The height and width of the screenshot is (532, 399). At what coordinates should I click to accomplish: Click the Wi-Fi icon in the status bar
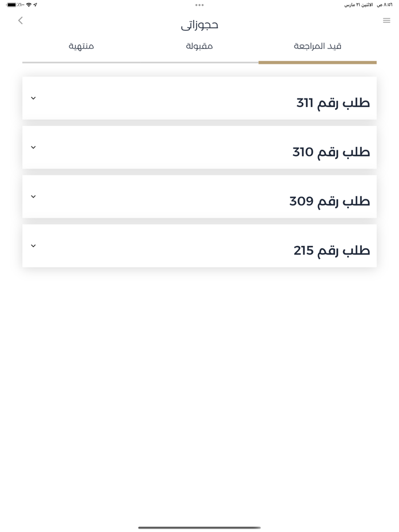coord(28,4)
